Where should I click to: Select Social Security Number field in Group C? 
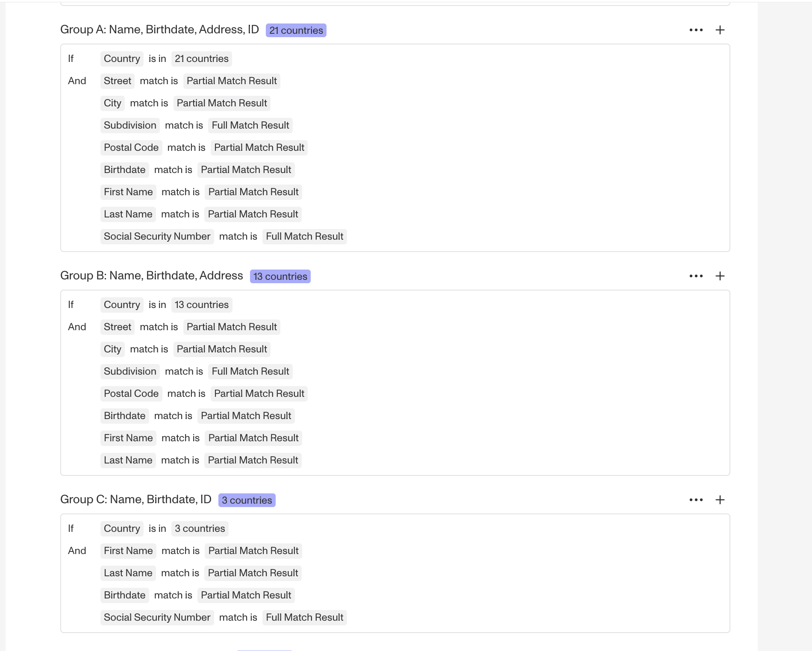157,617
